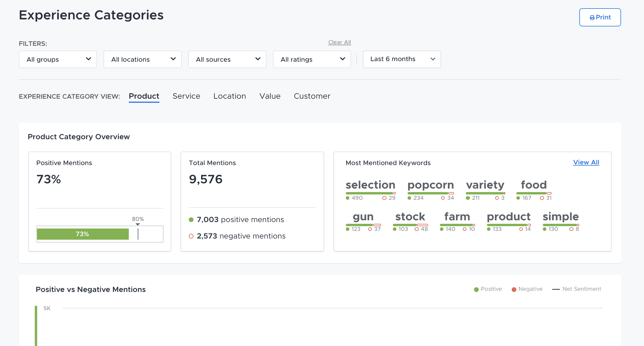Click the Print button
Image resolution: width=644 pixels, height=346 pixels.
600,17
